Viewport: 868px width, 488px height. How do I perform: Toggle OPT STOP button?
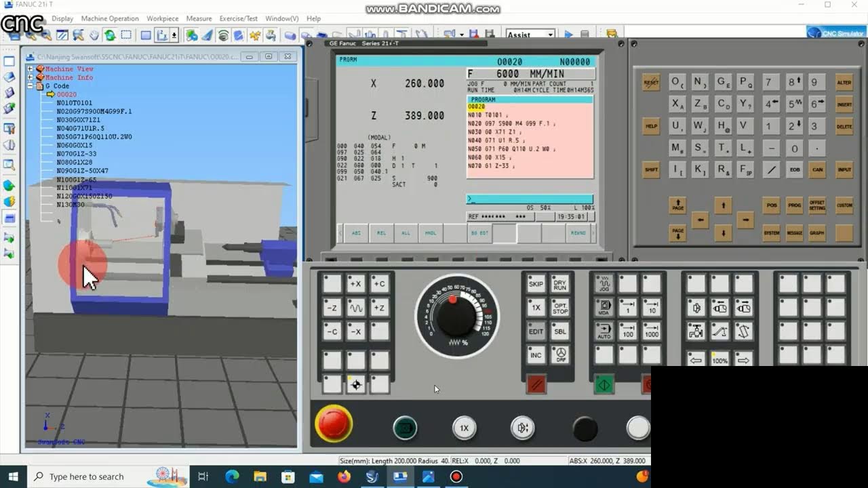click(560, 307)
